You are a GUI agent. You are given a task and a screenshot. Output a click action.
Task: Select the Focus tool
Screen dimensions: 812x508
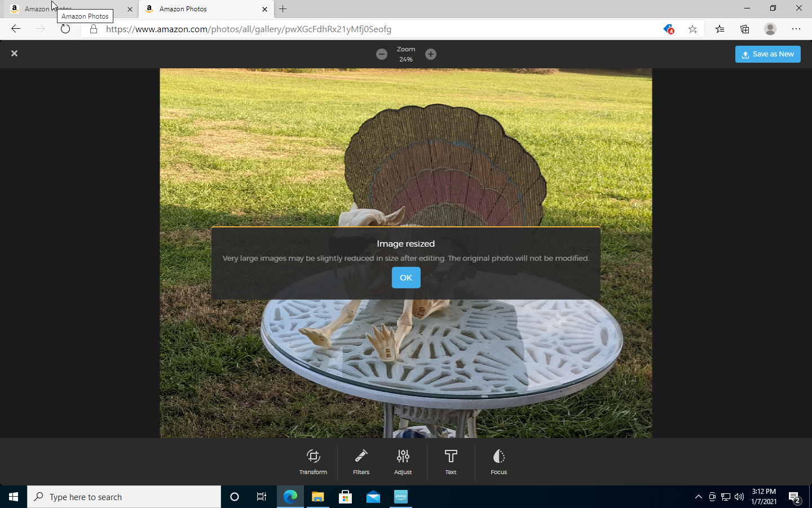point(498,462)
